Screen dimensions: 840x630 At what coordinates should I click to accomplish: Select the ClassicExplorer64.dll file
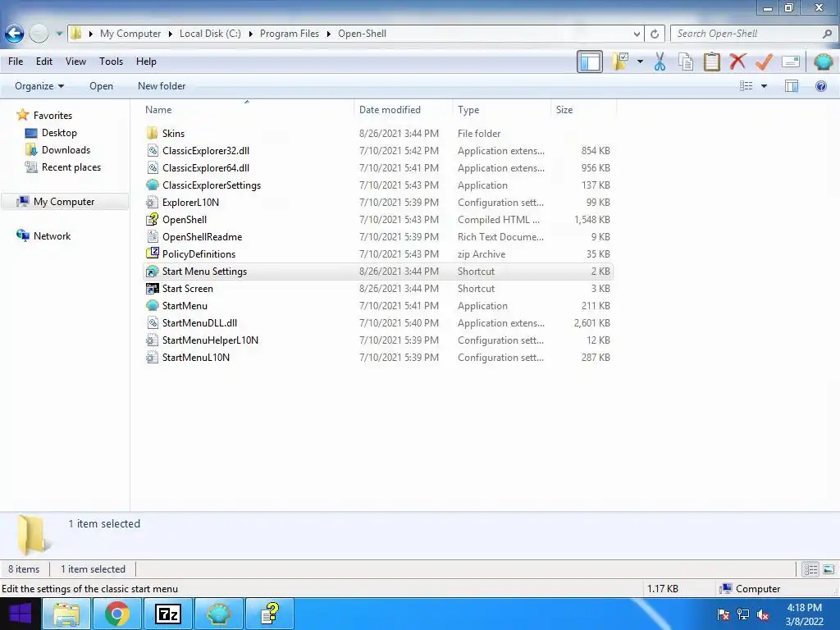click(377, 167)
